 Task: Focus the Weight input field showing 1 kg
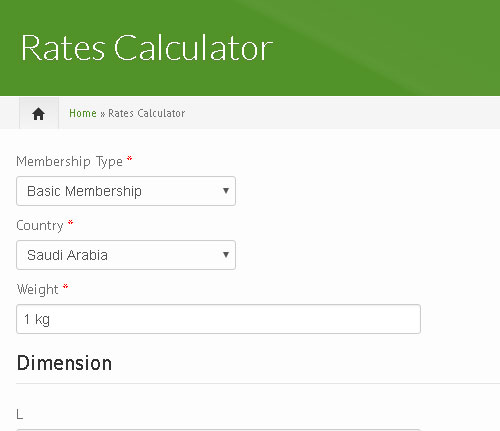218,319
